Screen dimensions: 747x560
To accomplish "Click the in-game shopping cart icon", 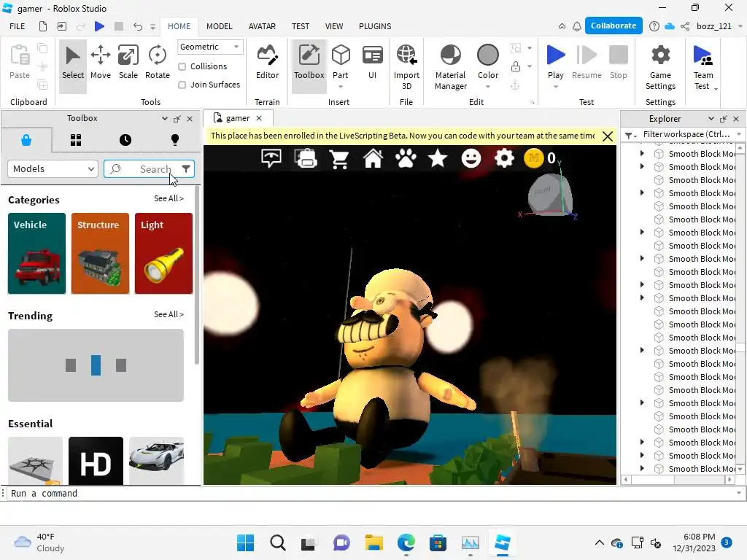I will (x=339, y=158).
